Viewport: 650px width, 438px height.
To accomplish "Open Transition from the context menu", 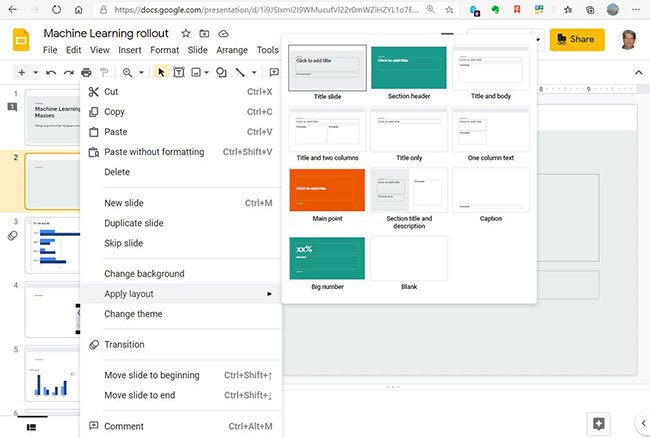I will pyautogui.click(x=181, y=344).
